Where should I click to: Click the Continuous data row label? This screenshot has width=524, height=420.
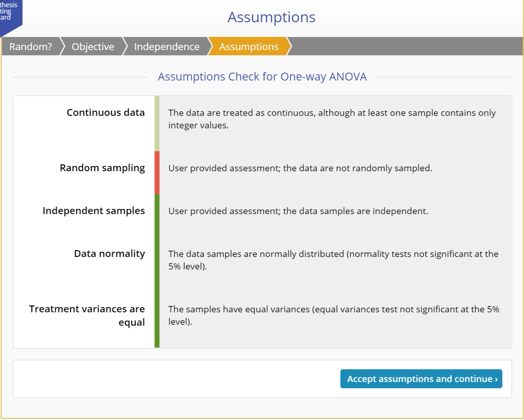point(106,112)
